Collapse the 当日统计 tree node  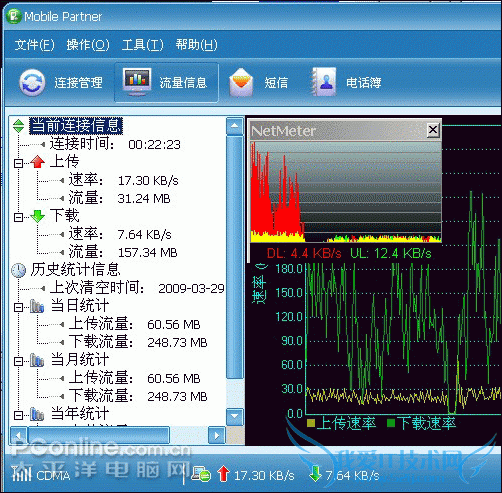(18, 307)
